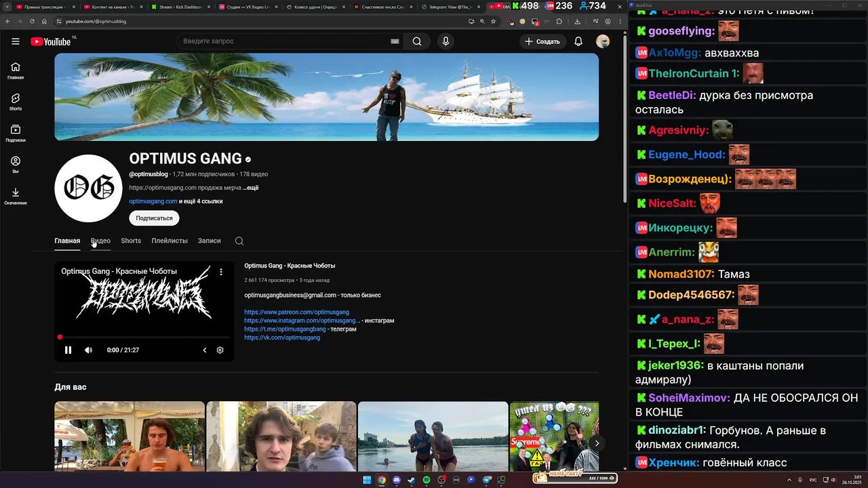Click the OG channel avatar
The width and height of the screenshot is (868, 488).
pyautogui.click(x=88, y=188)
